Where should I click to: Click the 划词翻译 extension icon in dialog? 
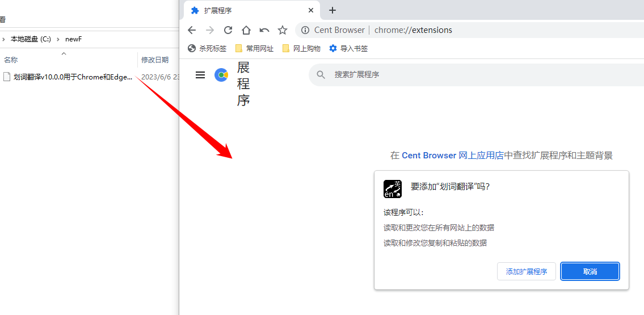[x=393, y=189]
